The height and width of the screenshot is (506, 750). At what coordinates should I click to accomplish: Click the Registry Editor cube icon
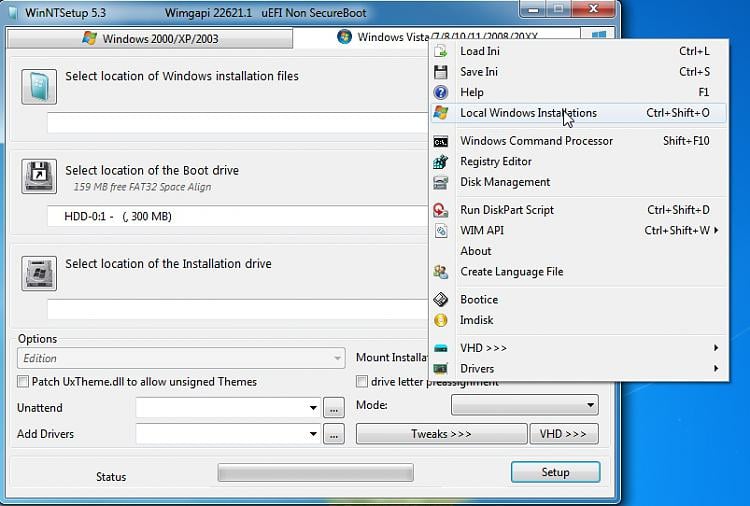tap(441, 162)
